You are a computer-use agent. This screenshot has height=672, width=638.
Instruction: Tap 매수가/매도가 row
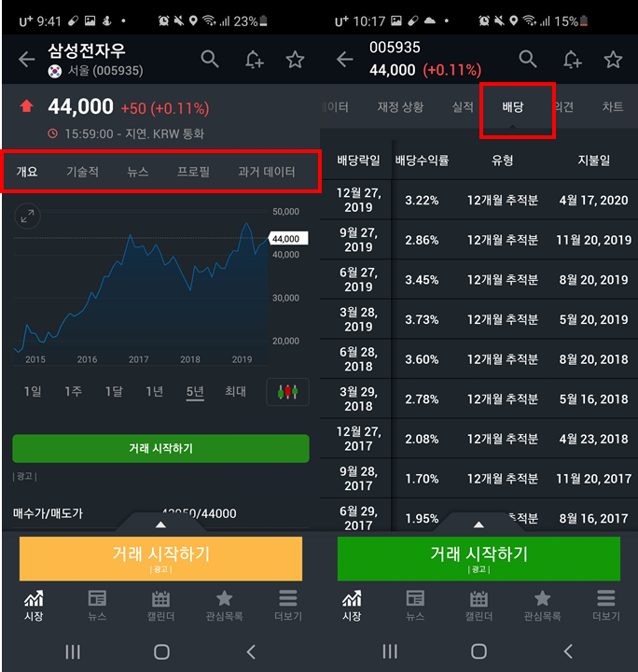pyautogui.click(x=160, y=513)
